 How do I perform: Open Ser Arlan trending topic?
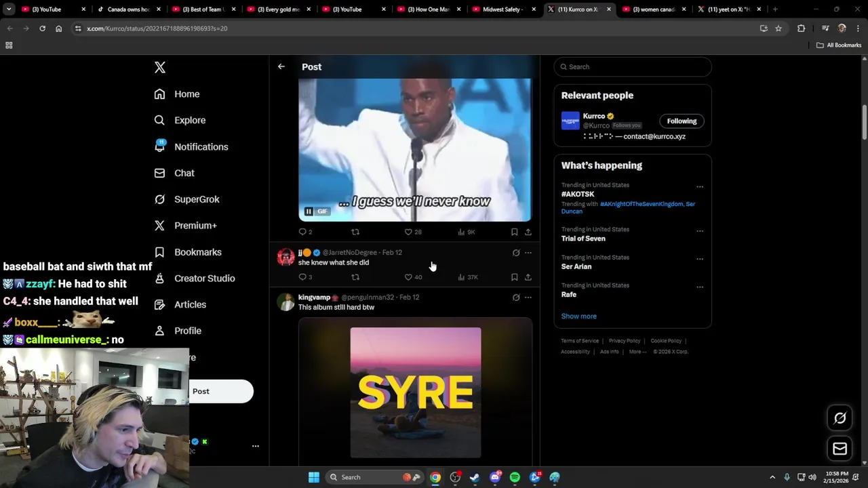[576, 266]
